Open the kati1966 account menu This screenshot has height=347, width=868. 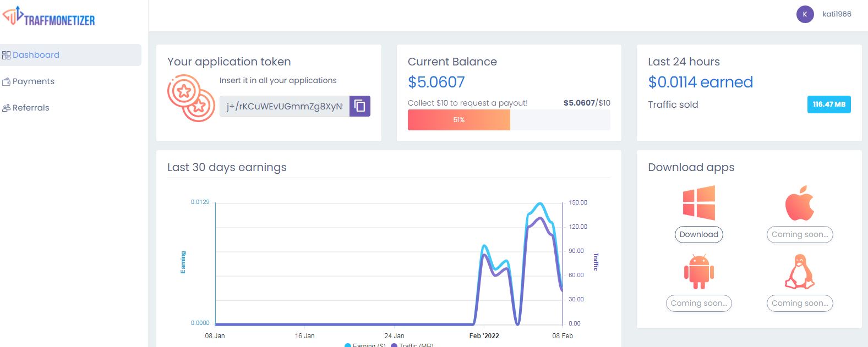point(837,14)
